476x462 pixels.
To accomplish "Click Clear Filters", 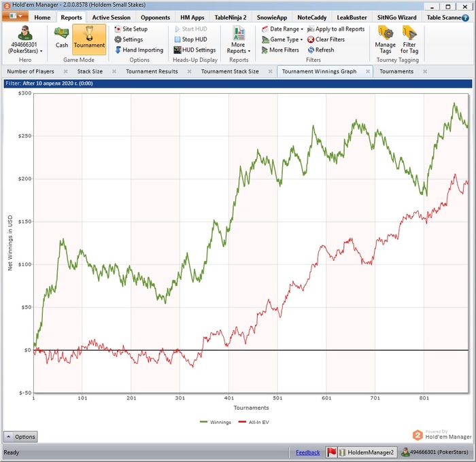I will pos(326,39).
